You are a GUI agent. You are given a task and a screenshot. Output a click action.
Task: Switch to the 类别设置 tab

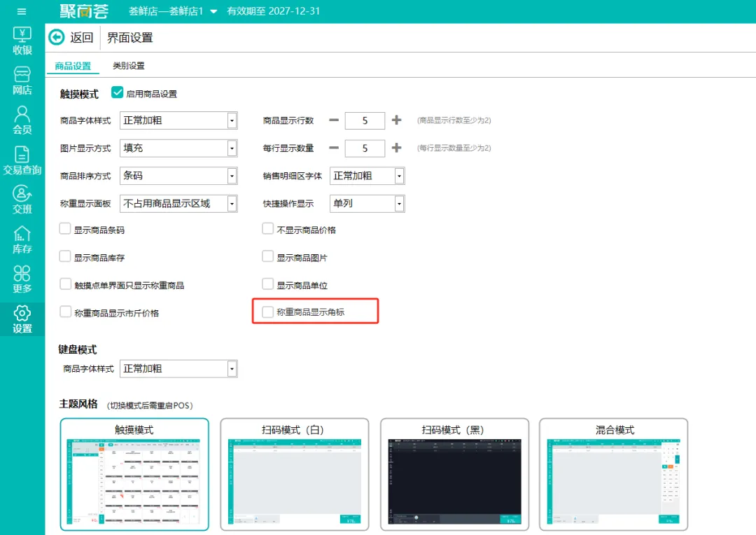pos(128,66)
